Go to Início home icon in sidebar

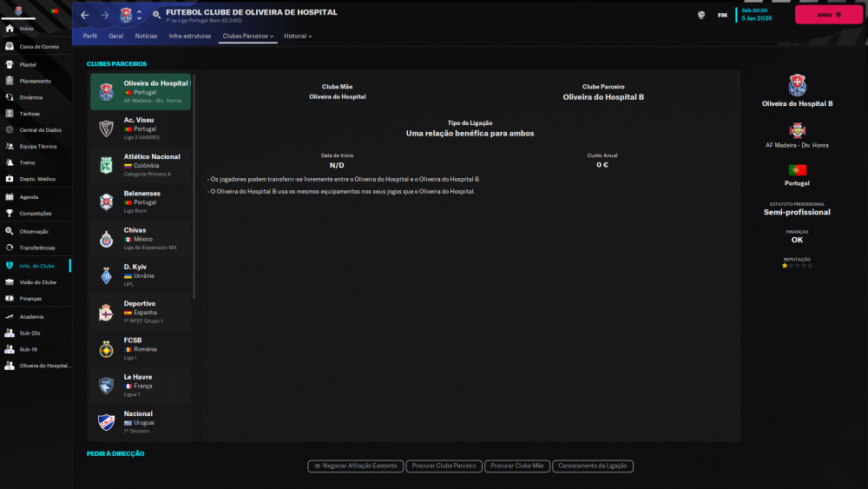click(x=10, y=29)
